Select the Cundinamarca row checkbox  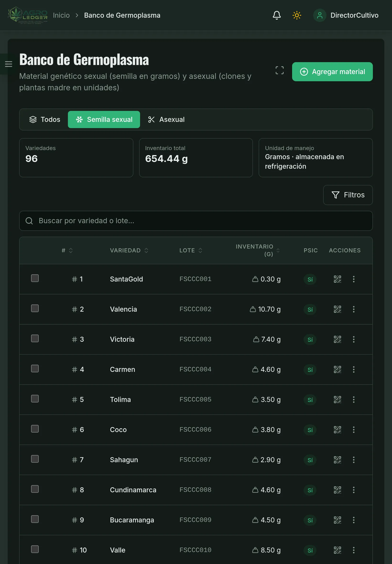click(x=35, y=489)
